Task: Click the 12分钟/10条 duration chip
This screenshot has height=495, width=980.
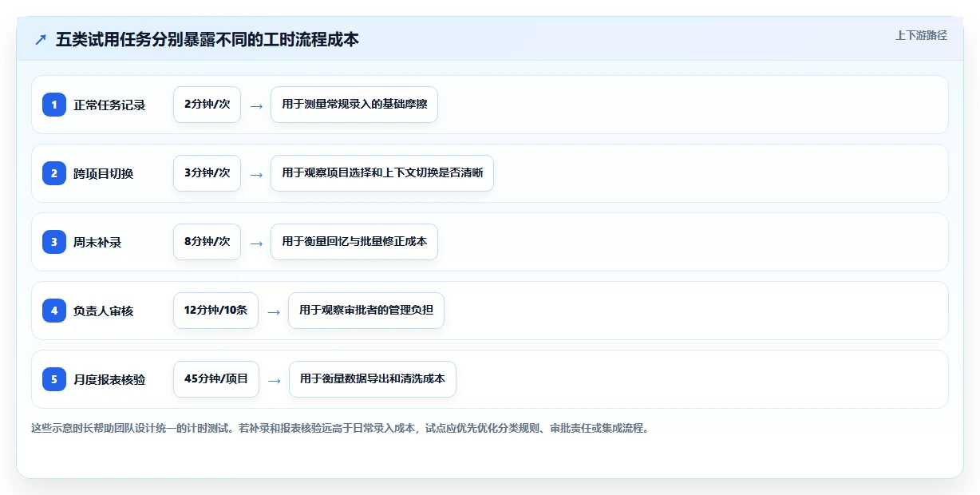Action: tap(215, 311)
